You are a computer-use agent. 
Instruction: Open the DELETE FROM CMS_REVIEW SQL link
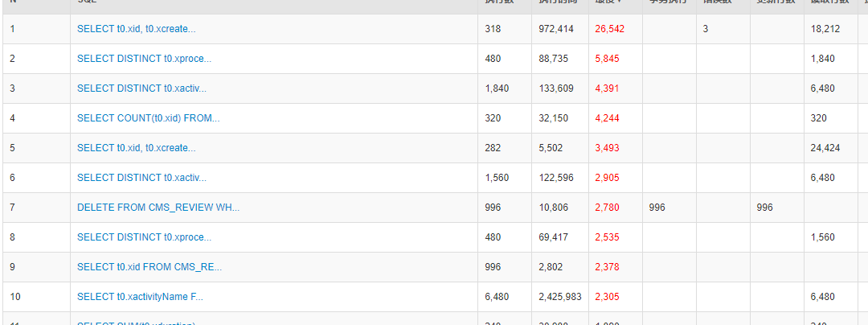pyautogui.click(x=158, y=208)
